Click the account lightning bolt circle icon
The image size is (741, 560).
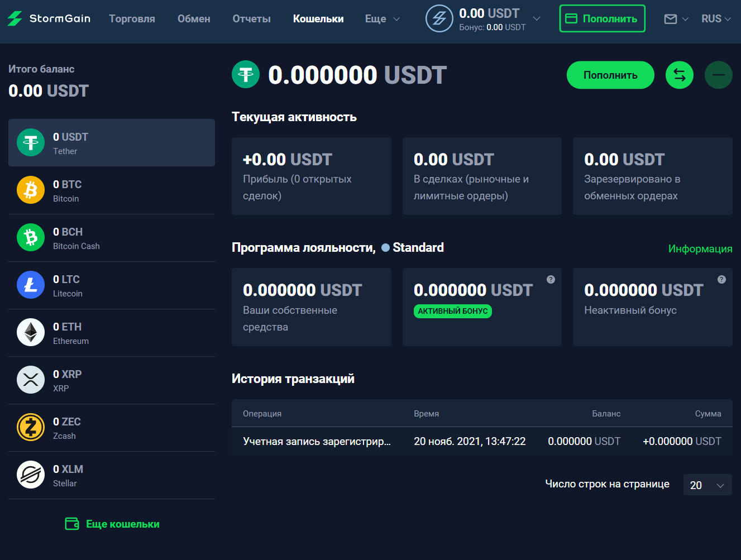pos(439,18)
